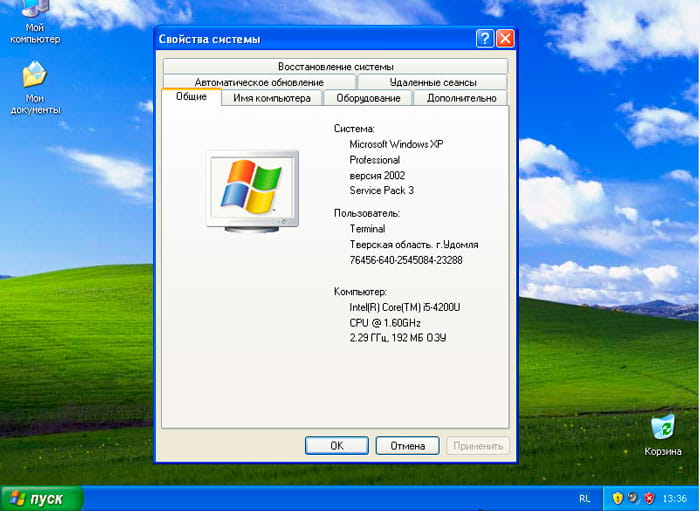Screen dimensions: 700x511
Task: Select the Общие tab
Action: [191, 96]
